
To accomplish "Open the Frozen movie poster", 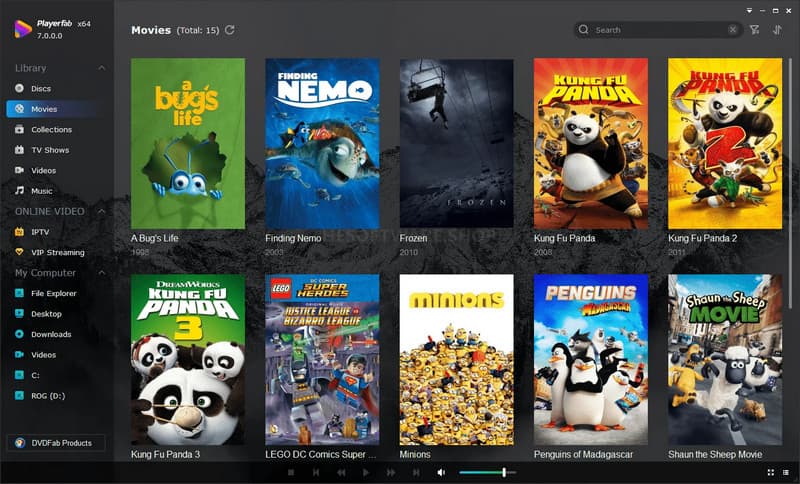I will click(x=457, y=143).
